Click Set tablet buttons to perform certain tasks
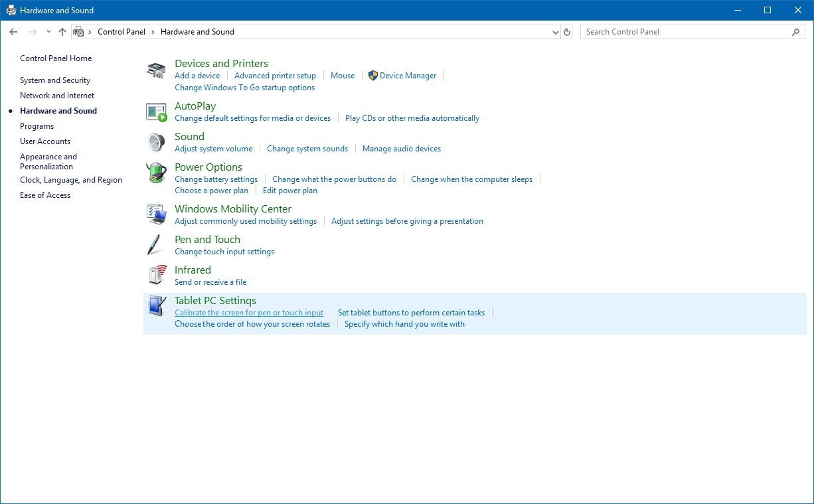 coord(411,313)
